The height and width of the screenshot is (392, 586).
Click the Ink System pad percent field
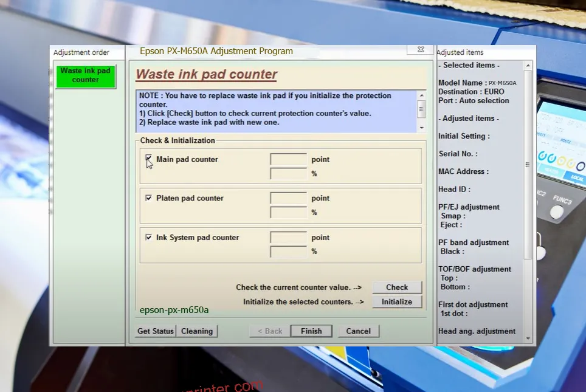pyautogui.click(x=288, y=252)
